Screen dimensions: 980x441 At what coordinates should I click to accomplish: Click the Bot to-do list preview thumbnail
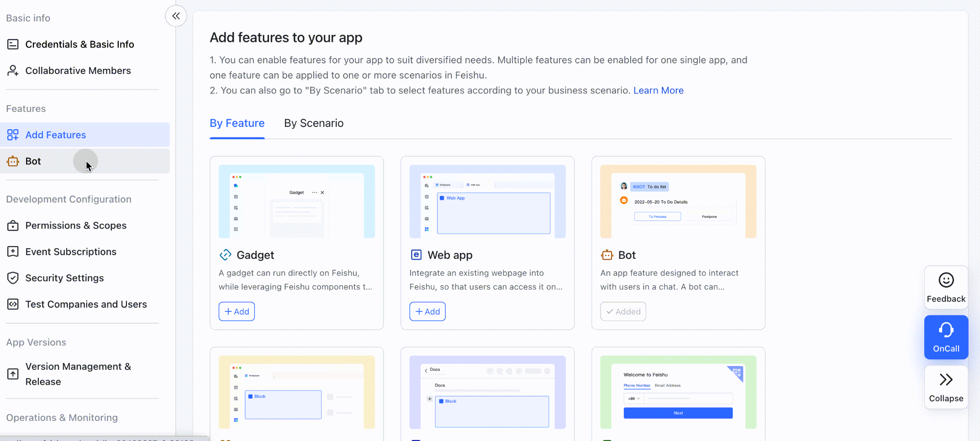(x=678, y=201)
